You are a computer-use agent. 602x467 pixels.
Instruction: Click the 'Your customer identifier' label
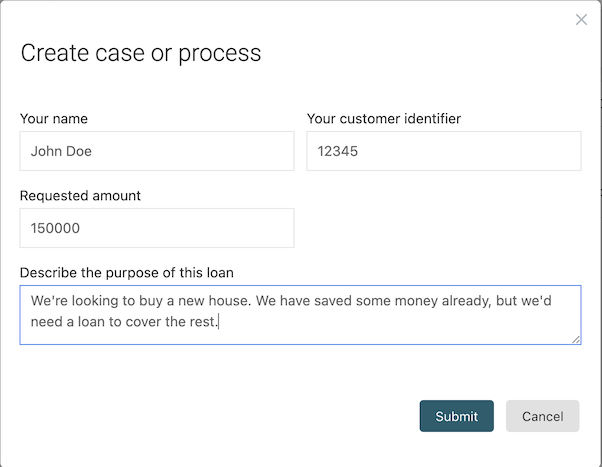(x=384, y=118)
